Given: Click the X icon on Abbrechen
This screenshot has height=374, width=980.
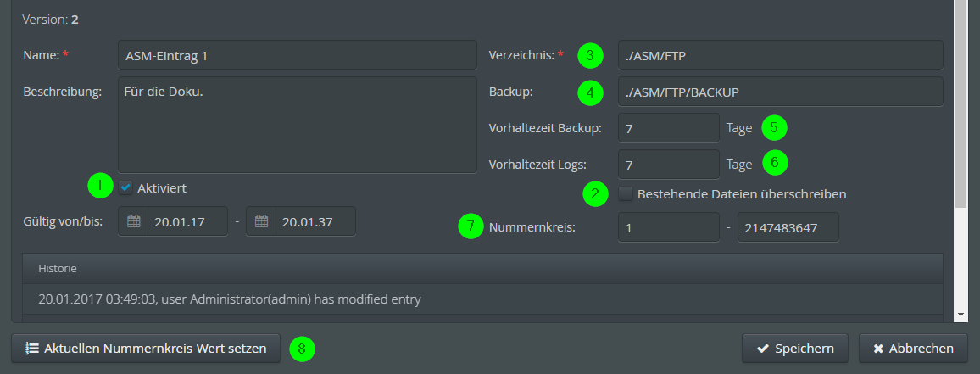Looking at the screenshot, I should click(x=878, y=349).
